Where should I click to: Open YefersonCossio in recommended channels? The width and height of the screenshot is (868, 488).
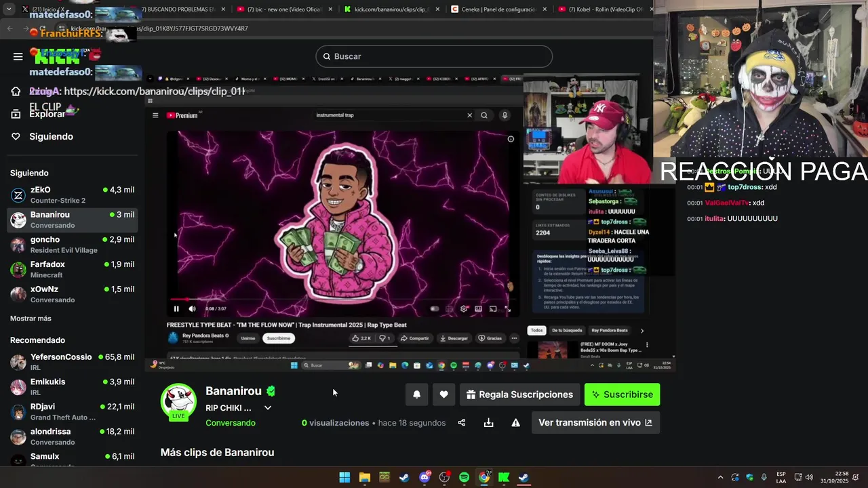tap(72, 362)
